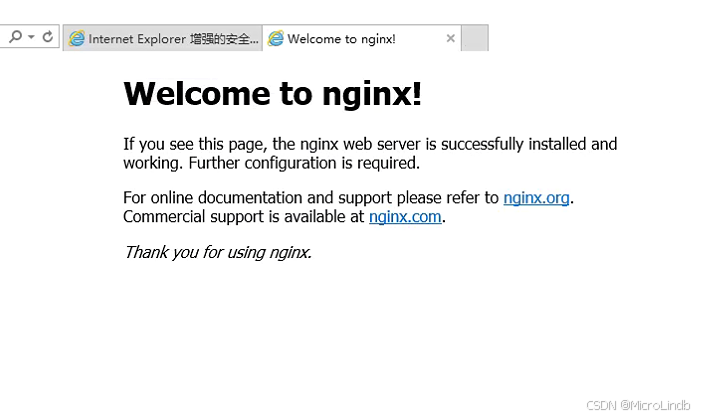Open the address bar search dropdown arrow
This screenshot has height=418, width=708.
pos(31,37)
